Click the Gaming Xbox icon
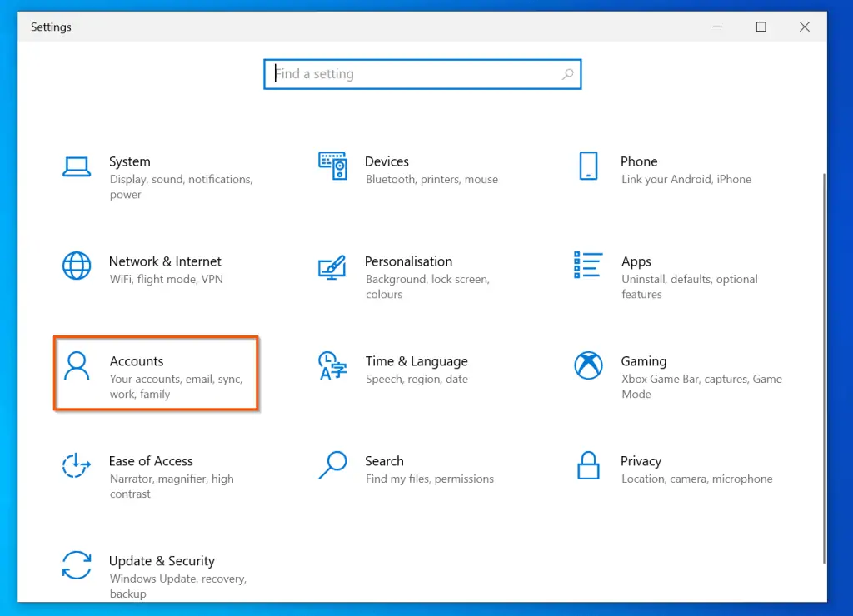 589,366
